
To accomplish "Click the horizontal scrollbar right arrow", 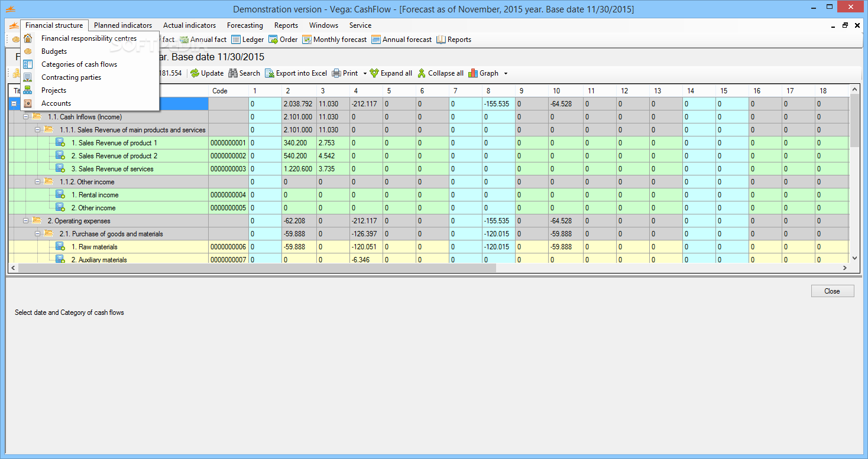I will coord(845,268).
